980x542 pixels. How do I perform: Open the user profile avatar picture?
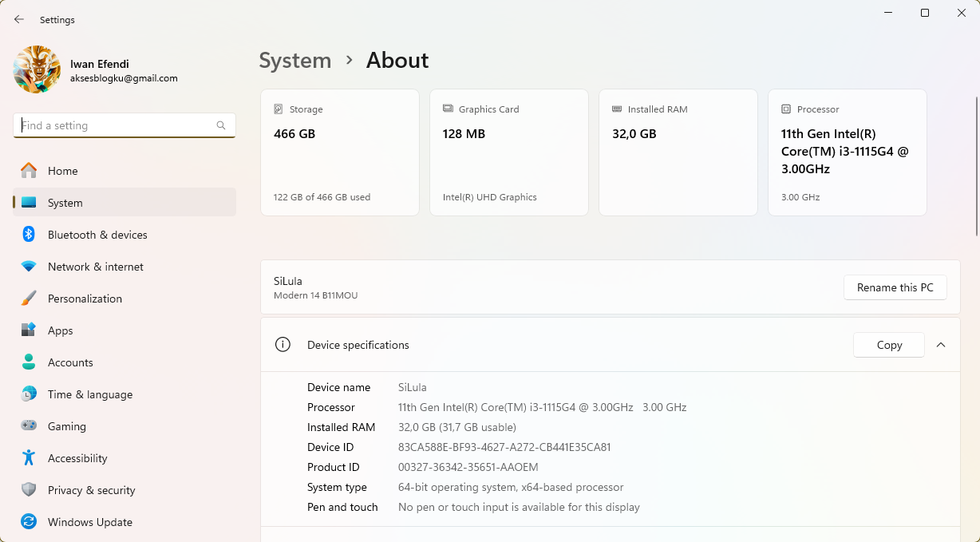(37, 70)
